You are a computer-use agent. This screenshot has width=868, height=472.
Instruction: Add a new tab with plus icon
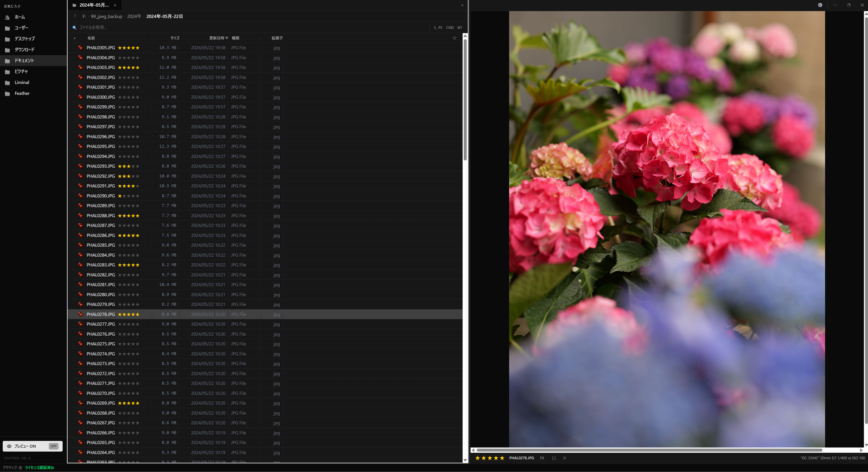coord(462,5)
